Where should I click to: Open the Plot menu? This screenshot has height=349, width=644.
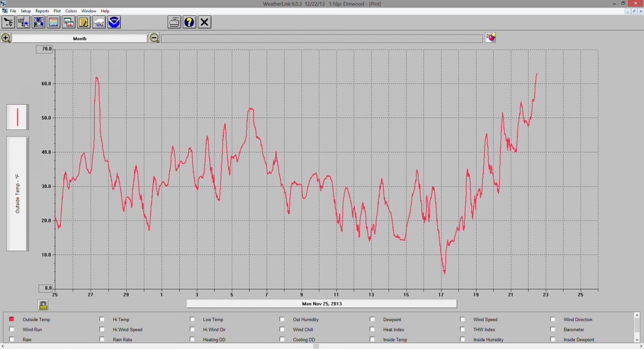click(57, 11)
